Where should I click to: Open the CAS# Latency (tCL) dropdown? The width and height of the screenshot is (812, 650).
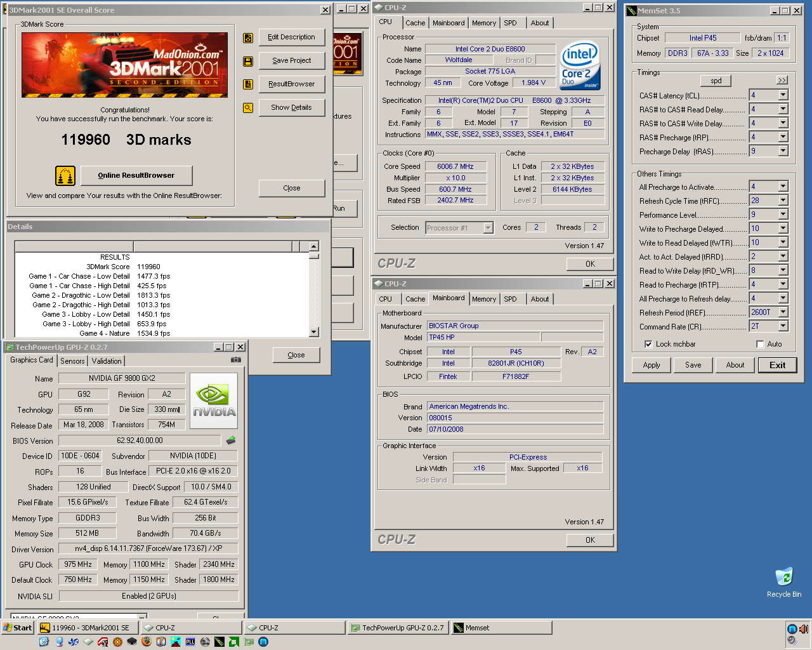point(783,95)
